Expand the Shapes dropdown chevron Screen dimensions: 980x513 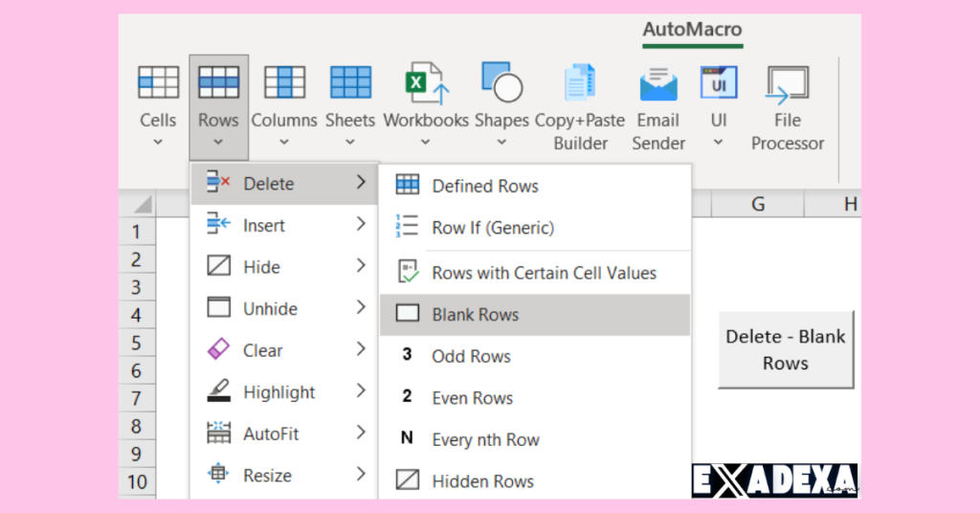tap(501, 143)
